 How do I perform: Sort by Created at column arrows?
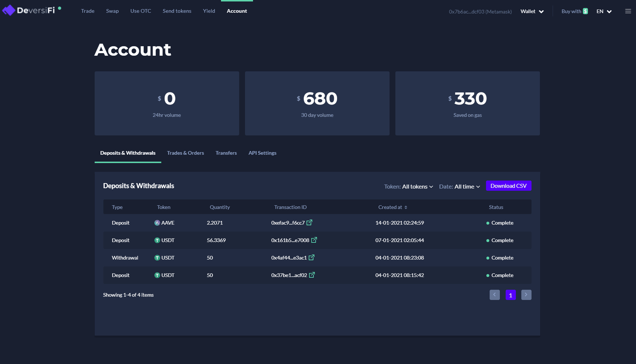tap(406, 207)
